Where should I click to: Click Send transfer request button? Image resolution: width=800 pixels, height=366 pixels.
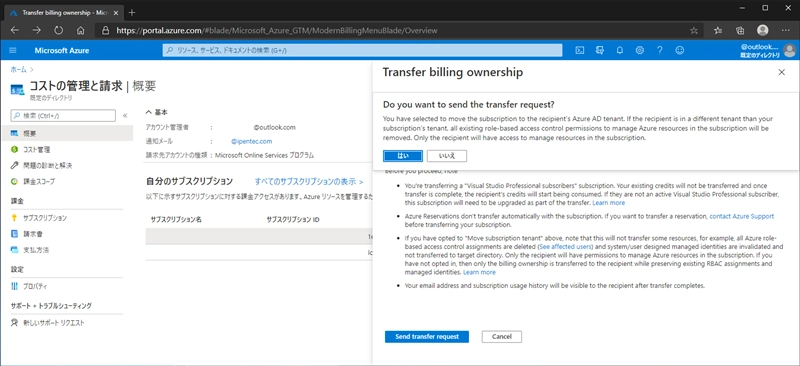(x=427, y=337)
